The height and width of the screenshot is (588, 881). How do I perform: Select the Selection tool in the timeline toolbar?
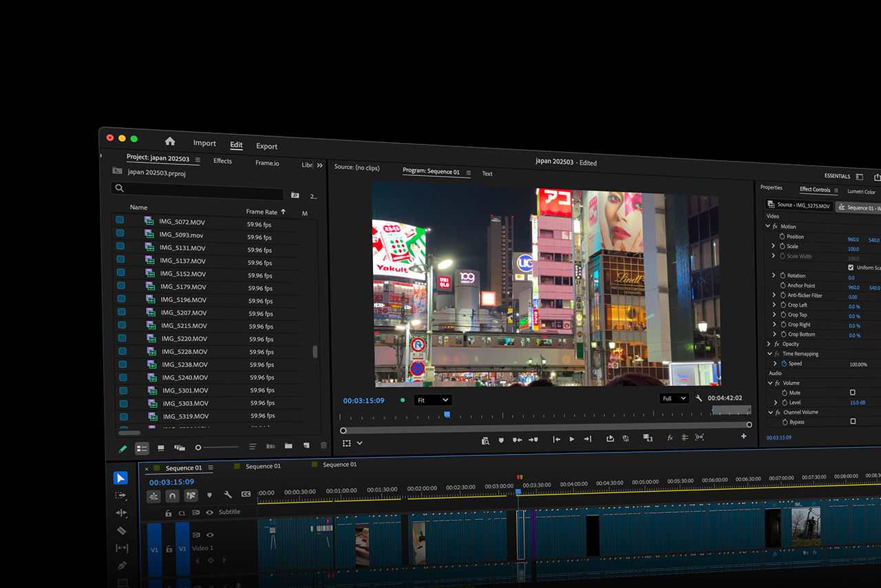[x=122, y=479]
